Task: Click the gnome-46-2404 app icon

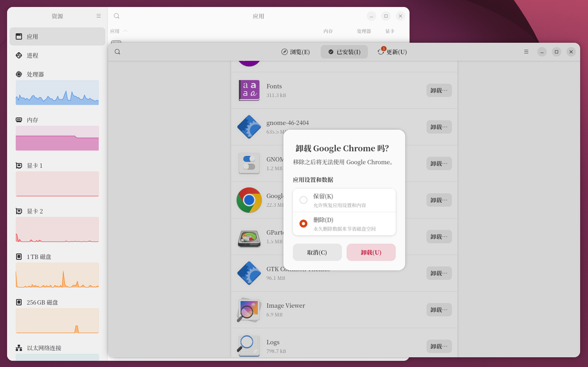Action: [x=249, y=127]
